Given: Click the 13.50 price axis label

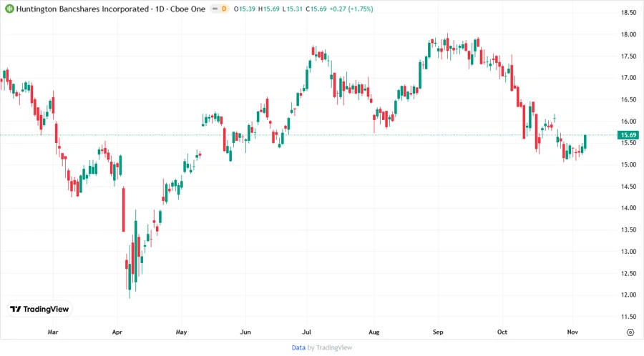Looking at the screenshot, I should tap(628, 229).
